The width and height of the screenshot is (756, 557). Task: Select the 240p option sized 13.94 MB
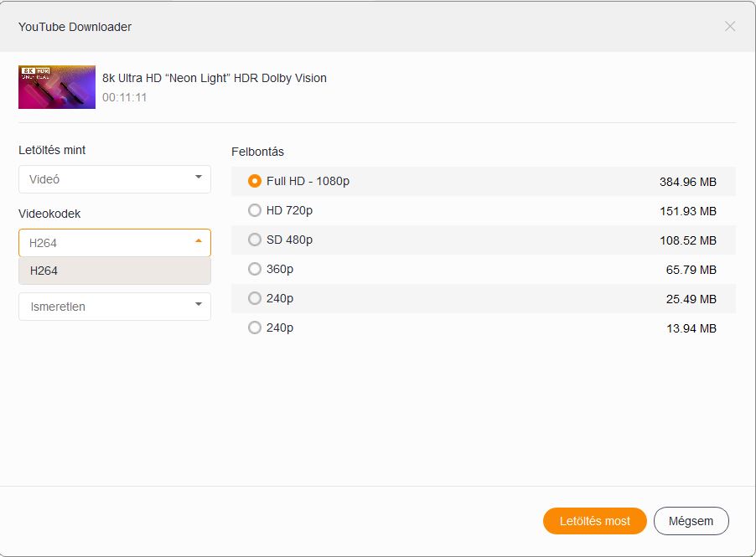click(x=255, y=327)
